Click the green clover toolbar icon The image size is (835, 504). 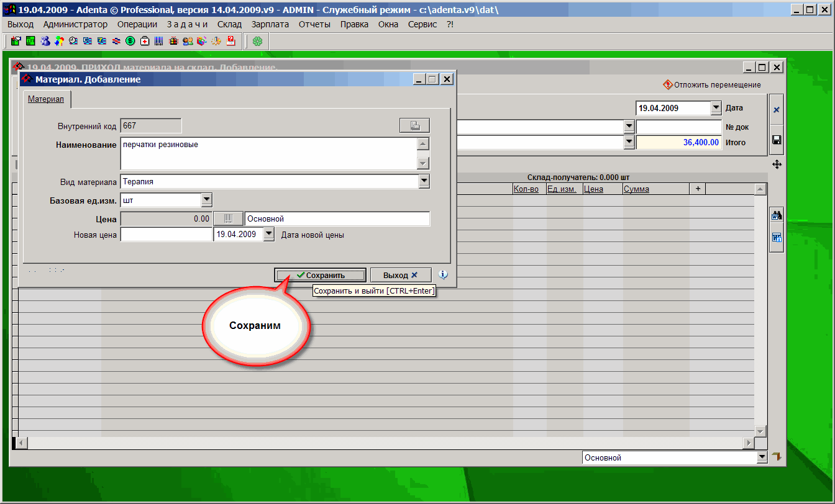(x=257, y=42)
